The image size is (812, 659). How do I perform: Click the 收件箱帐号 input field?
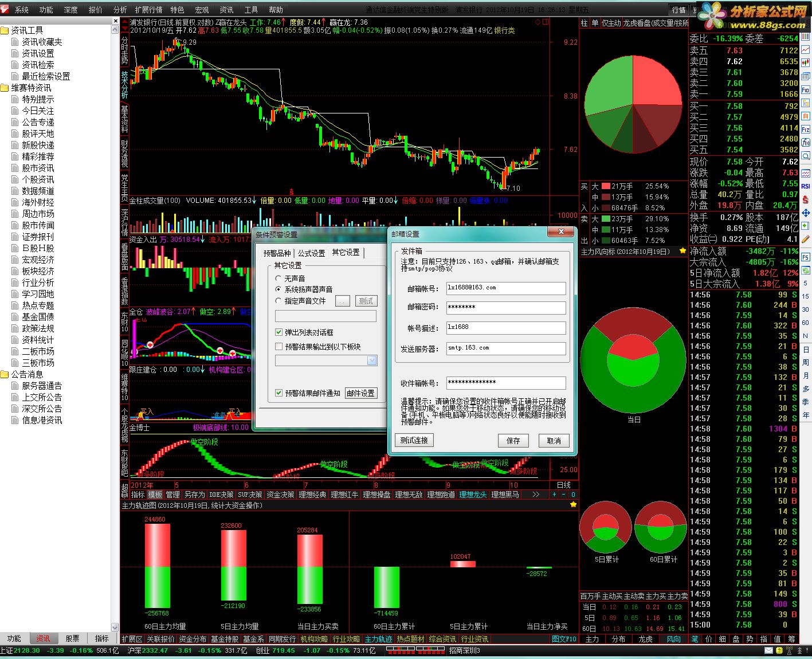[506, 383]
